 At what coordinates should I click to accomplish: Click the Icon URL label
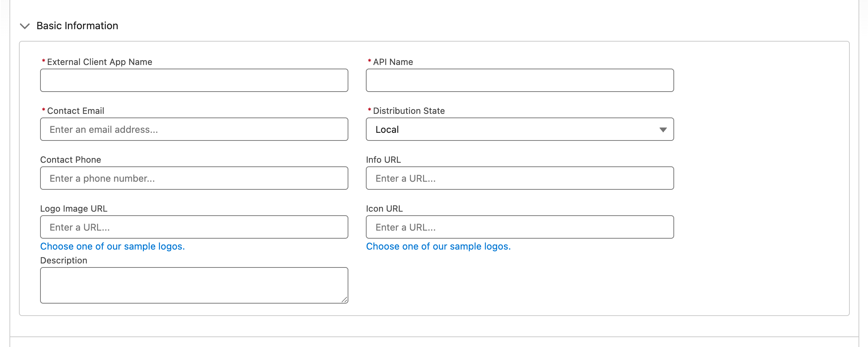[x=384, y=209]
